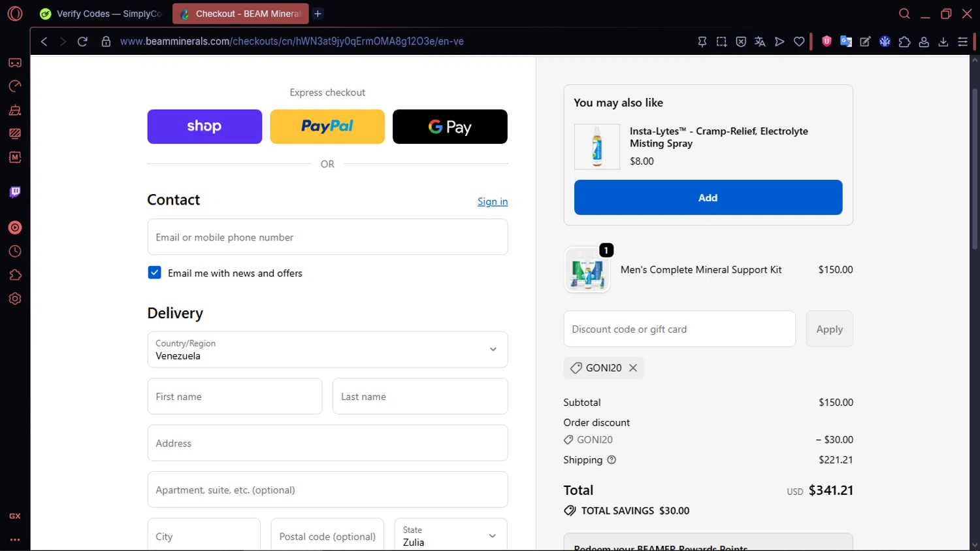
Task: Click the Shipping cost $221.21
Action: (836, 460)
